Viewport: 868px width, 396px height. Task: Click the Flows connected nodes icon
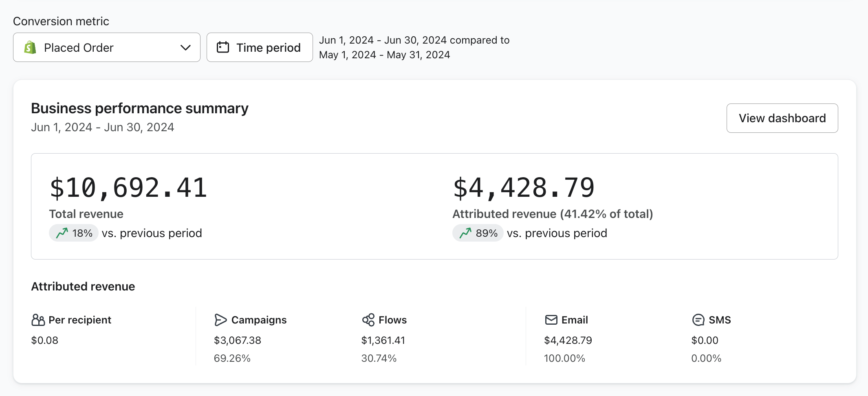(x=368, y=320)
